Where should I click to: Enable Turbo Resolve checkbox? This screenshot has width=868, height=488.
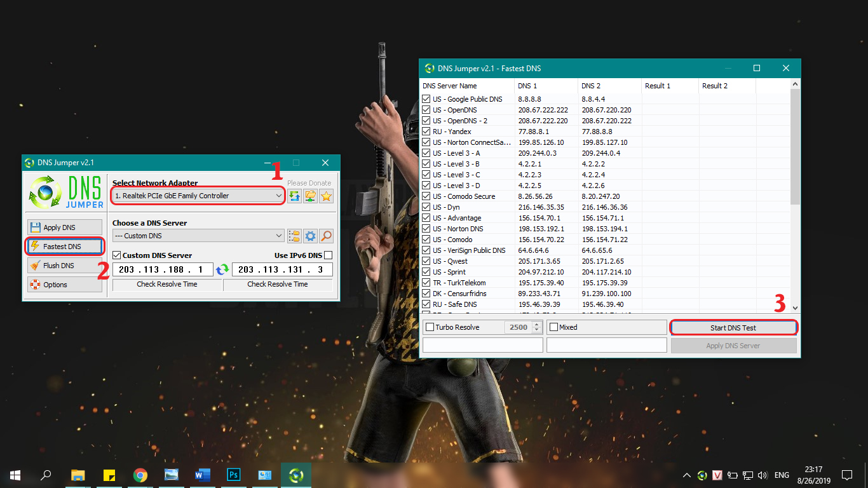430,327
